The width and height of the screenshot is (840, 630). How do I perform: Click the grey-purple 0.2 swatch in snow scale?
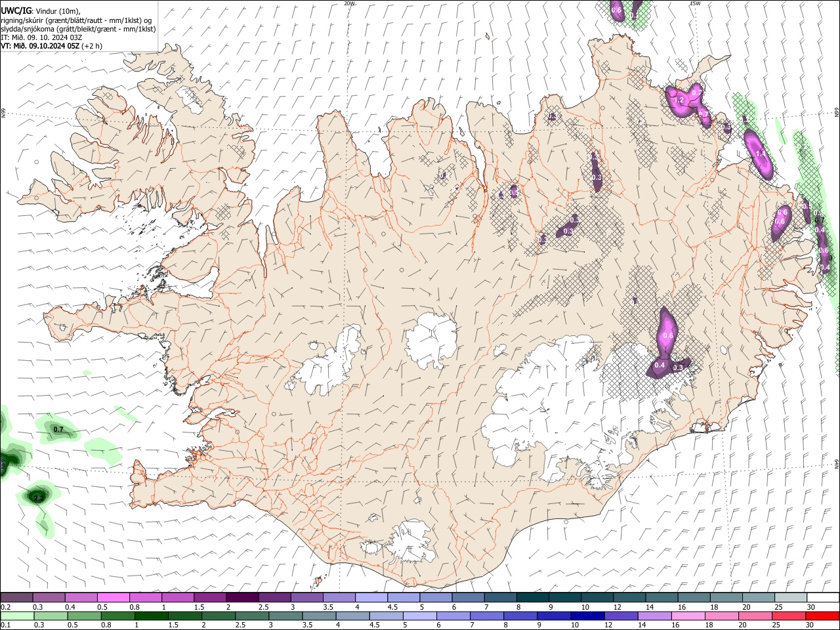click(16, 597)
